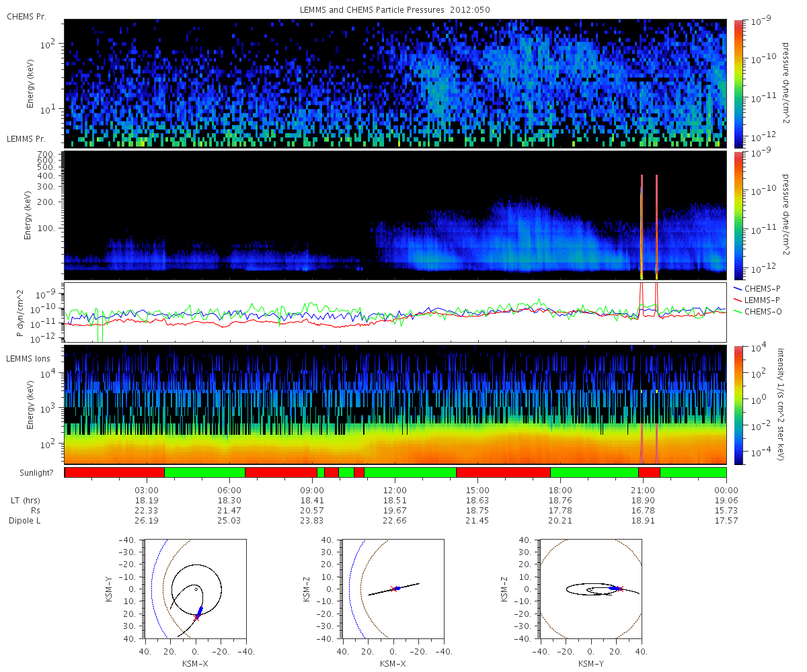Screen dimensions: 807x672
Task: Click the CHEMS Pr. panel label
Action: click(27, 17)
